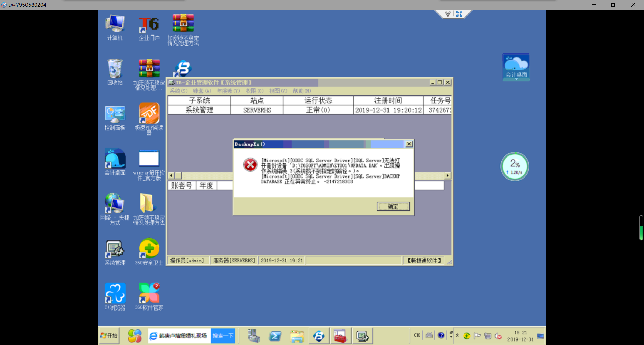This screenshot has width=644, height=345.
Task: Click the 年度 column header
Action: (206, 186)
